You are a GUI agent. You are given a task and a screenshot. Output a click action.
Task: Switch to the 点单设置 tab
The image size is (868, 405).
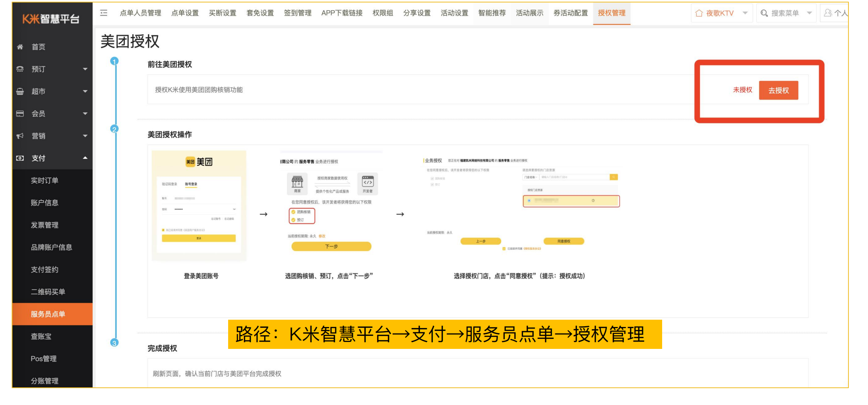click(185, 13)
